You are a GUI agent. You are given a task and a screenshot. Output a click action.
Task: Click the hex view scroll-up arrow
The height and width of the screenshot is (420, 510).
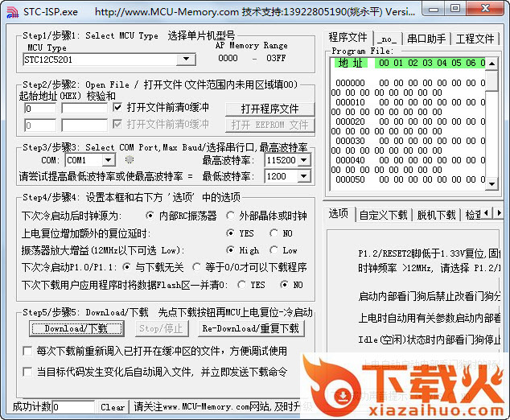click(x=492, y=62)
